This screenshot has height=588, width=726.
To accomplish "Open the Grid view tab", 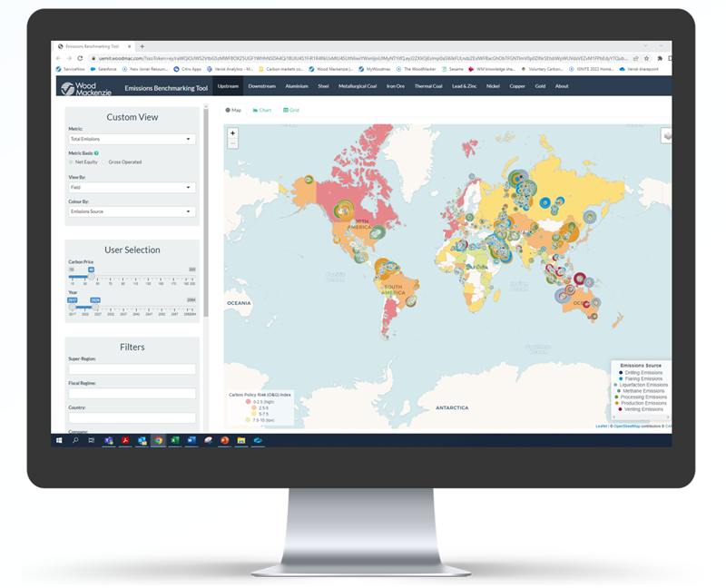I will [x=291, y=110].
